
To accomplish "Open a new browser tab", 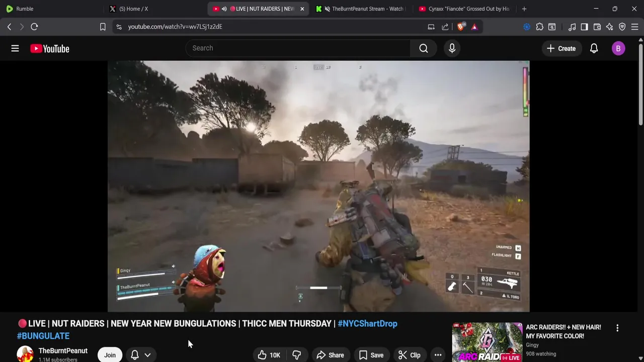I will coord(524,9).
